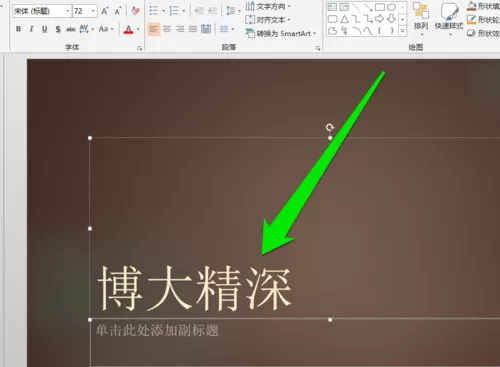Image resolution: width=500 pixels, height=367 pixels.
Task: Select the oval shape
Action: click(392, 7)
